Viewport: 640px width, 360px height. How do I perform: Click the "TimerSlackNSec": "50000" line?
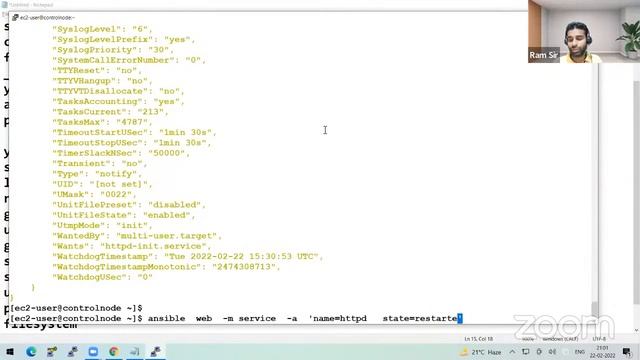coord(121,153)
